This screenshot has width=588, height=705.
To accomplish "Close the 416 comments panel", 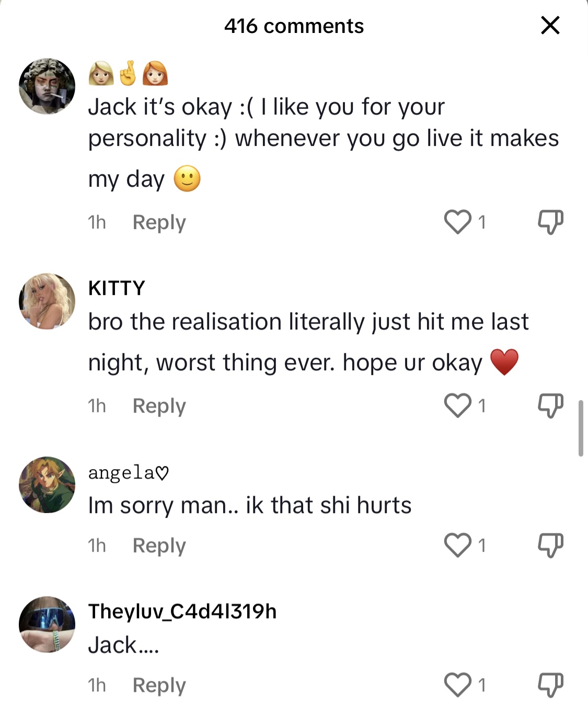I will click(550, 25).
